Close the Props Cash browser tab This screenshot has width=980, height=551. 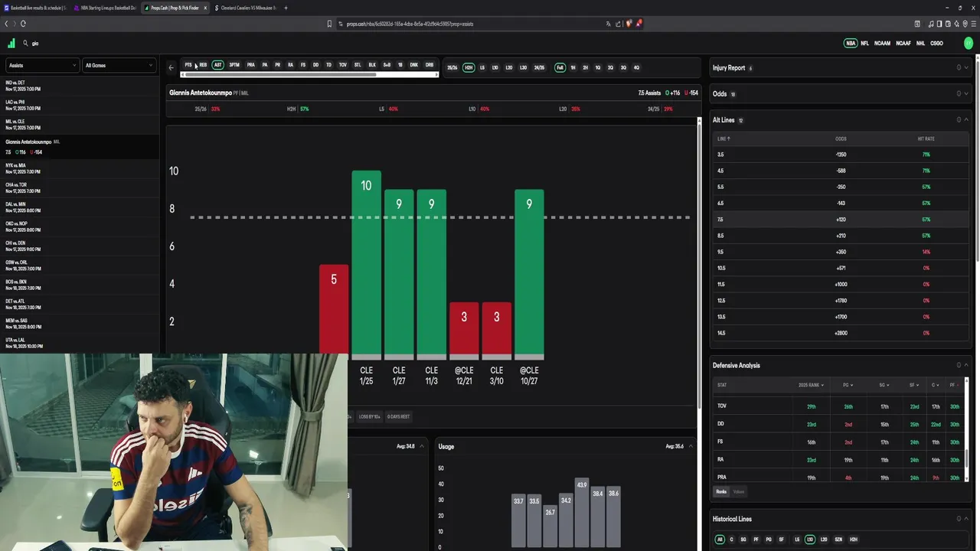click(x=205, y=8)
